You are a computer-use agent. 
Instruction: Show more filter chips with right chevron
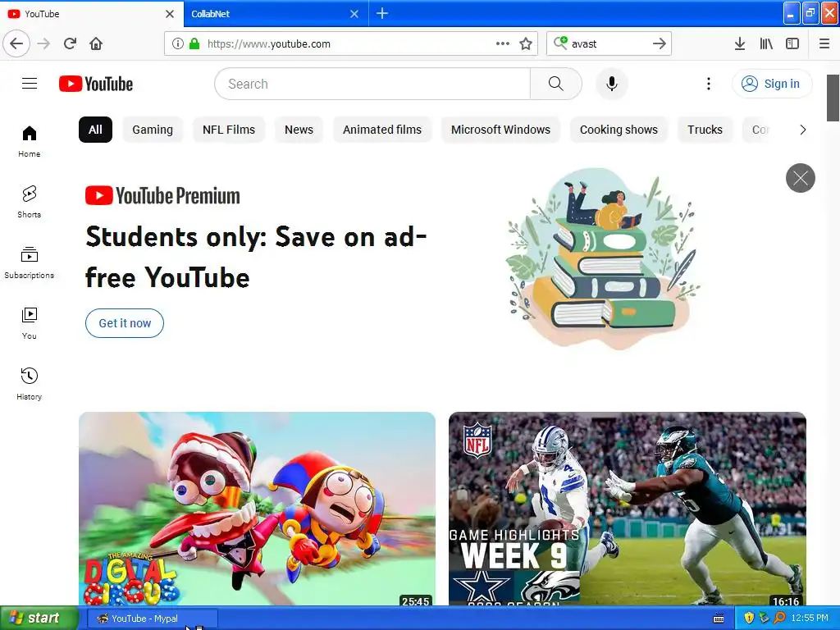click(x=802, y=130)
